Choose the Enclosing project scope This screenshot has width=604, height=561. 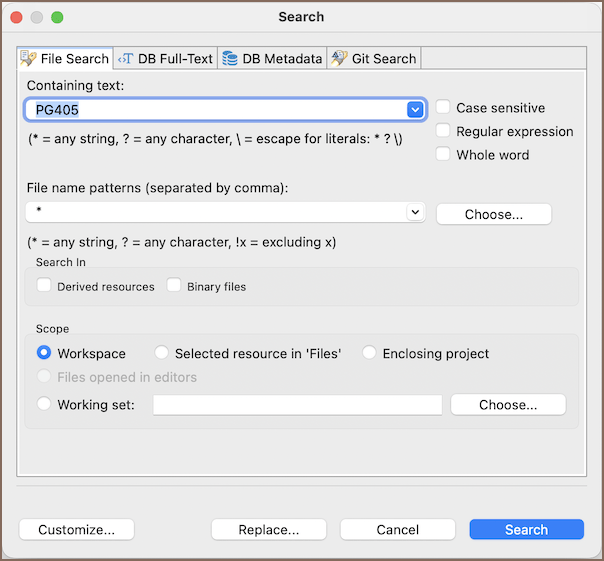coord(369,353)
